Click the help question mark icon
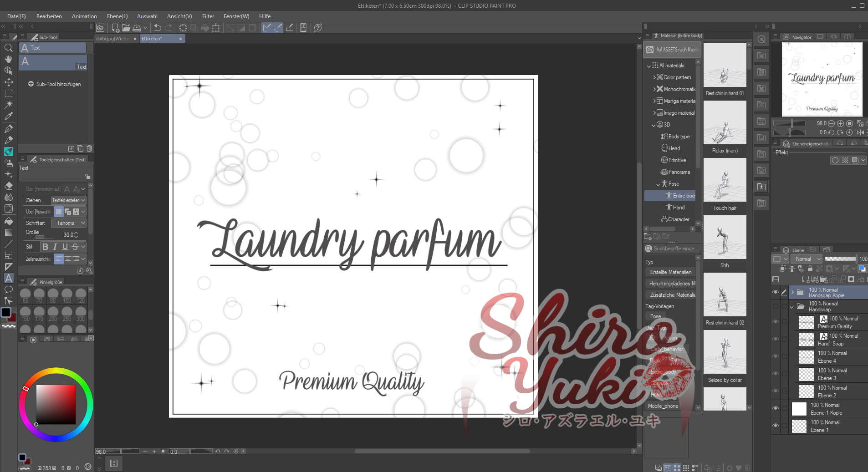This screenshot has height=472, width=868. pyautogui.click(x=318, y=28)
